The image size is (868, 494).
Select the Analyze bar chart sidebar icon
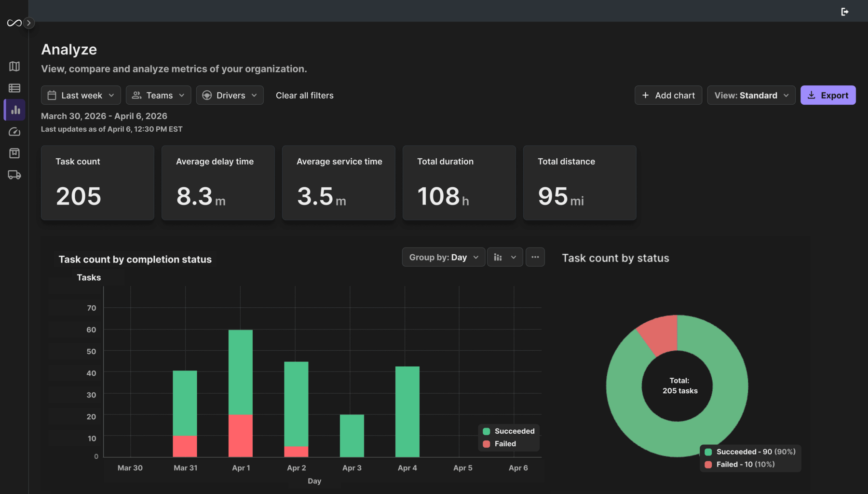click(x=14, y=110)
